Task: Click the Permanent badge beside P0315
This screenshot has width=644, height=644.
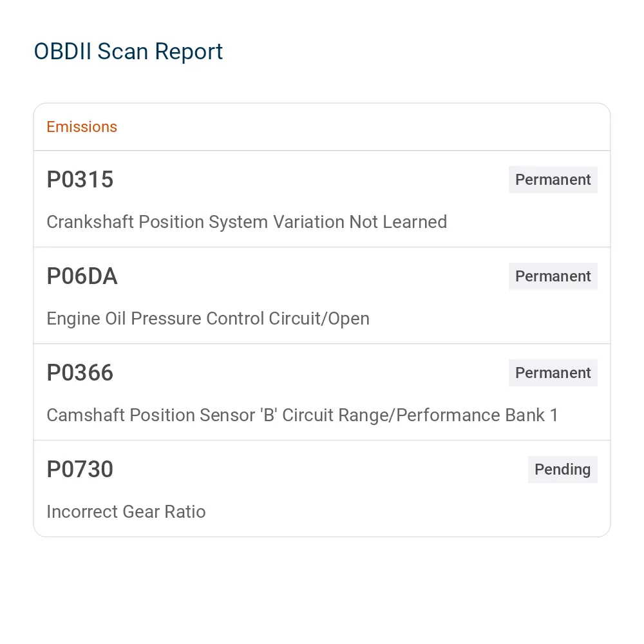Action: [553, 180]
